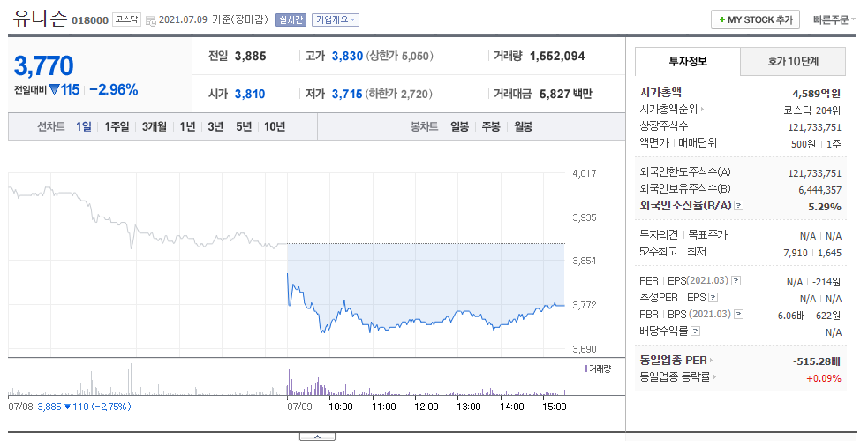Switch to the 투자정보 tab
868x441 pixels.
pos(688,62)
